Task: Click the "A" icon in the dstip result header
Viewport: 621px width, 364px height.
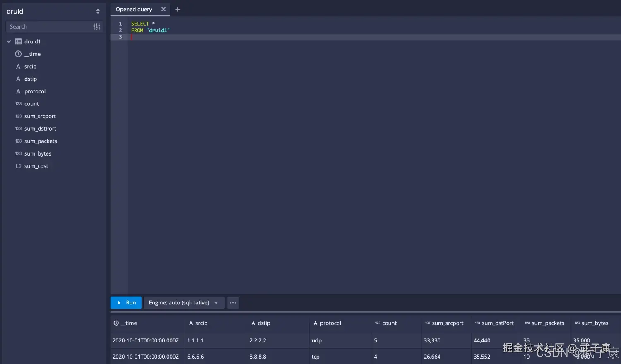Action: click(x=253, y=323)
